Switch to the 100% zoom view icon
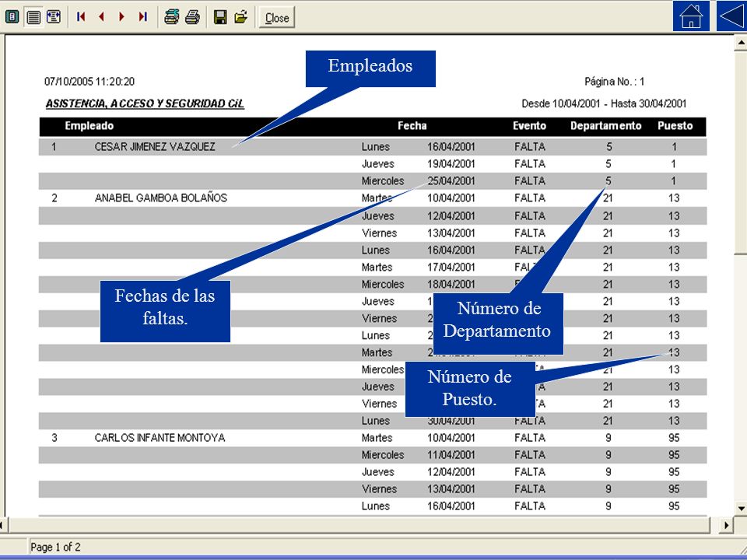The width and height of the screenshot is (747, 560). pos(33,17)
